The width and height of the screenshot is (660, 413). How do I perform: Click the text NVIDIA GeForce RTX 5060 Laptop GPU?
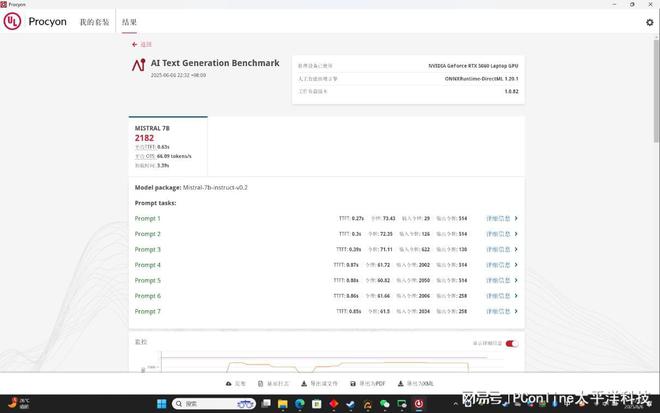tap(473, 66)
